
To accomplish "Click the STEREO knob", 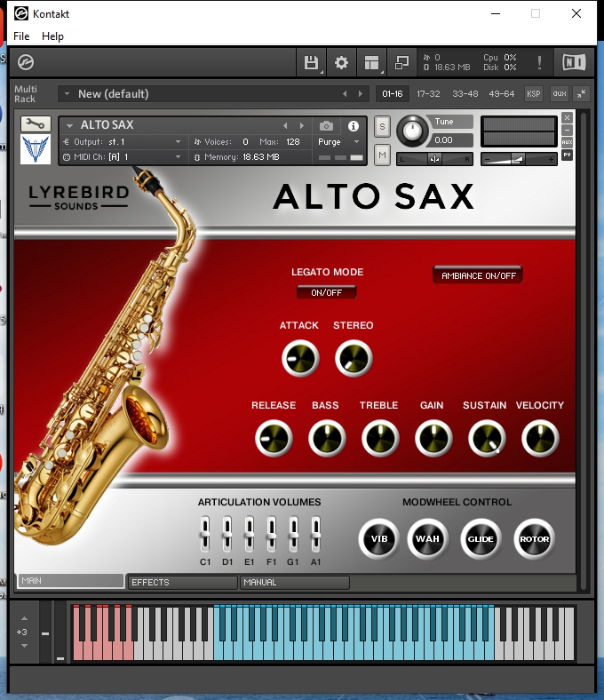I will pyautogui.click(x=354, y=359).
